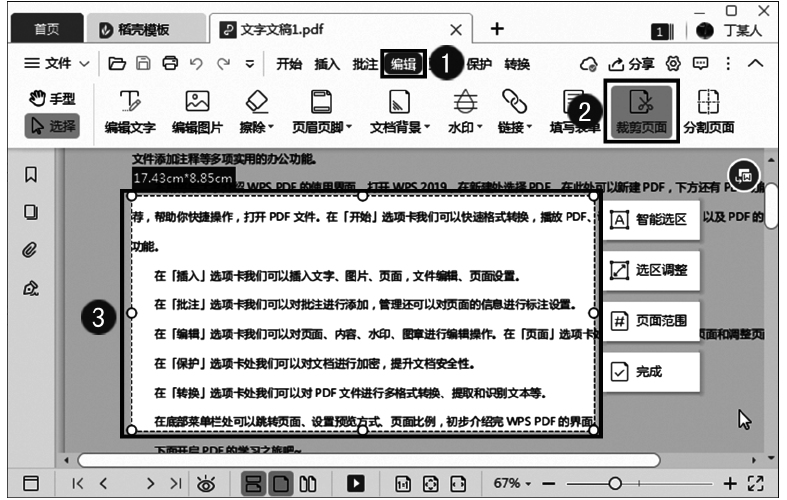This screenshot has width=787, height=500.
Task: Click the print icon in quick toolbar
Action: point(170,63)
